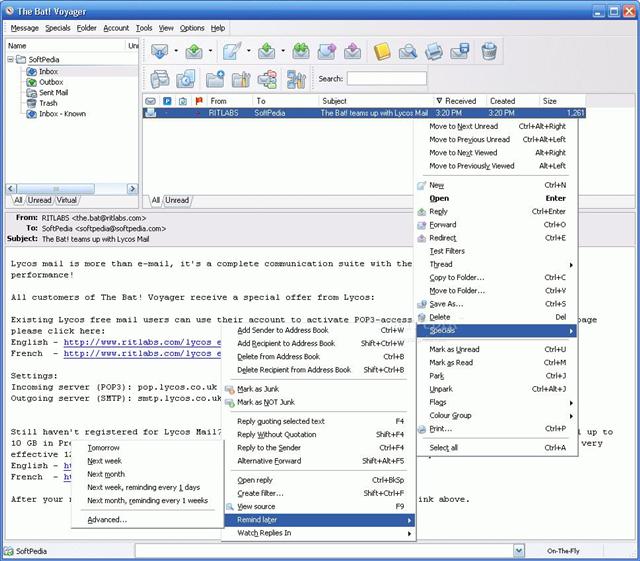This screenshot has height=561, width=640.
Task: Click the parked 'P' column header icon
Action: (x=167, y=101)
